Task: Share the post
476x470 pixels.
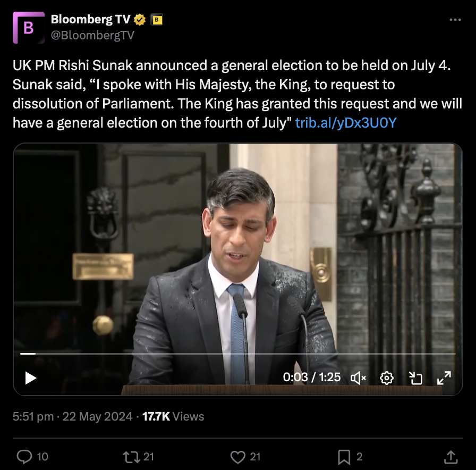Action: pos(450,456)
